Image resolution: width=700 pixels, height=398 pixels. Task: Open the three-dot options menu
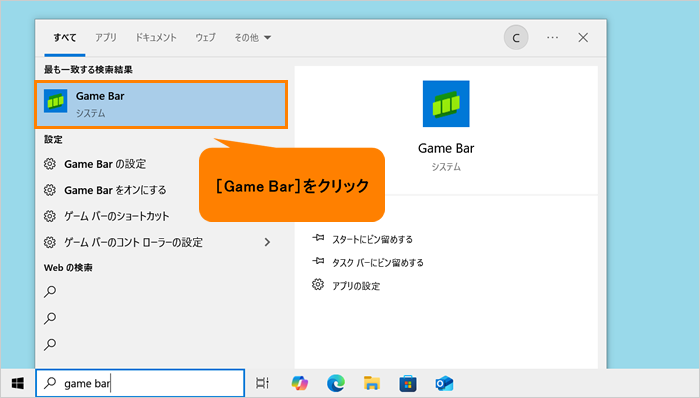(x=552, y=38)
